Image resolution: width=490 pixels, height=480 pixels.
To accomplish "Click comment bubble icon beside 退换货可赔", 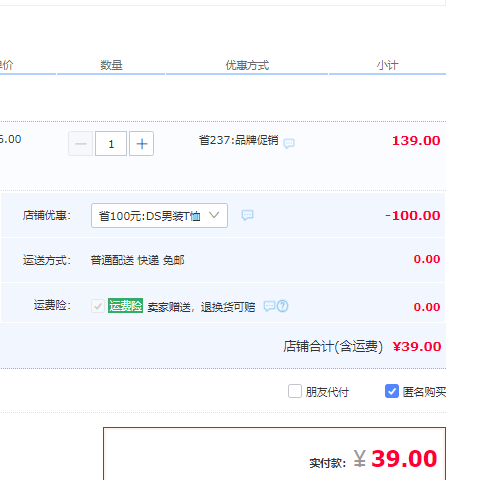I will [x=269, y=306].
